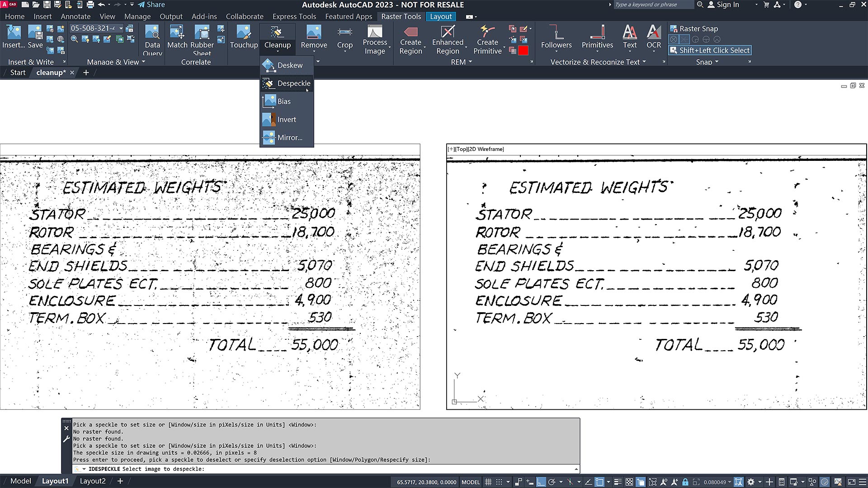
Task: Toggle ortho mode in status bar
Action: coord(541,482)
